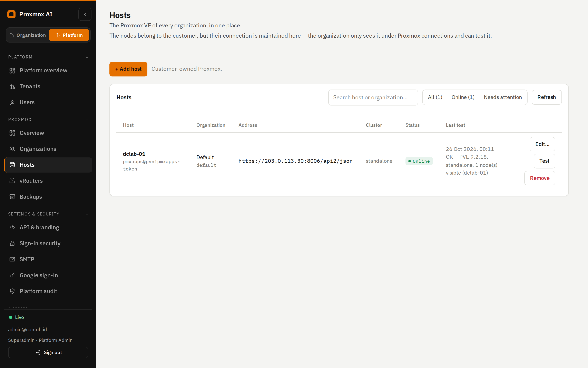Click the Tenants building icon
The width and height of the screenshot is (588, 368).
[12, 87]
